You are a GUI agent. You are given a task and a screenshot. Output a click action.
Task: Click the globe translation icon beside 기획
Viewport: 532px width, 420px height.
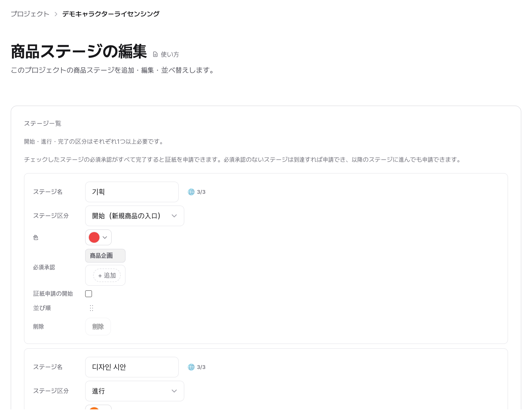191,192
